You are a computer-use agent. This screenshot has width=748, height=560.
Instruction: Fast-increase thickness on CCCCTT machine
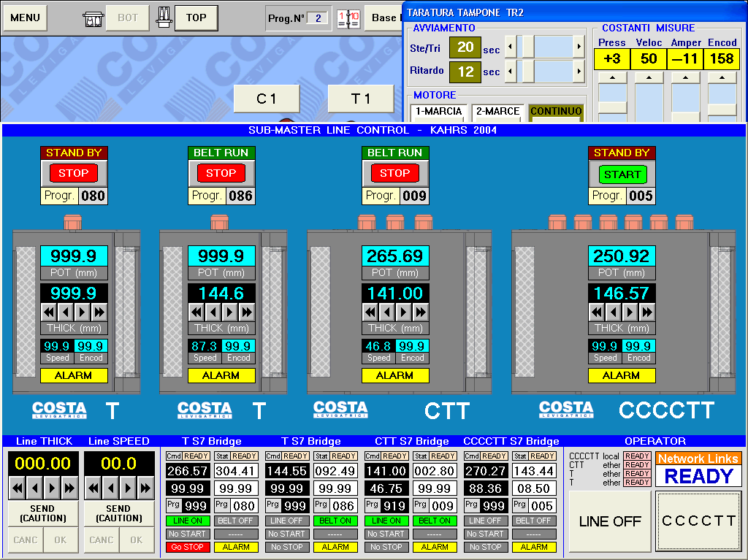646,312
